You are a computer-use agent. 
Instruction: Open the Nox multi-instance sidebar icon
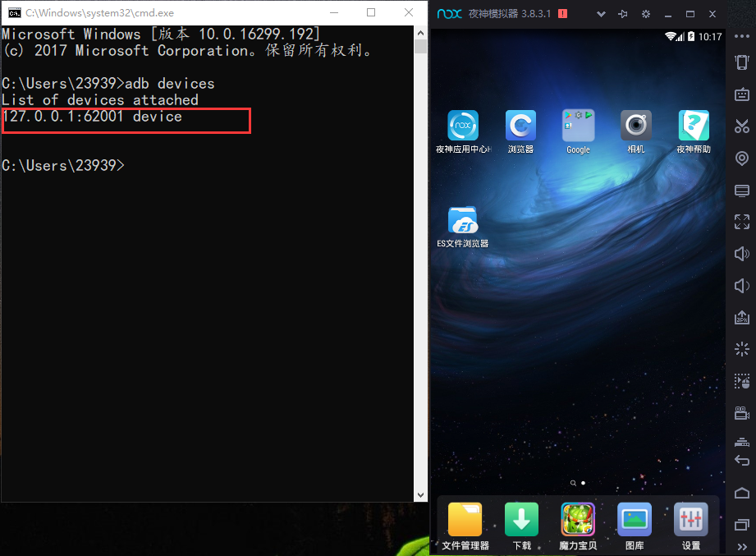point(742,442)
